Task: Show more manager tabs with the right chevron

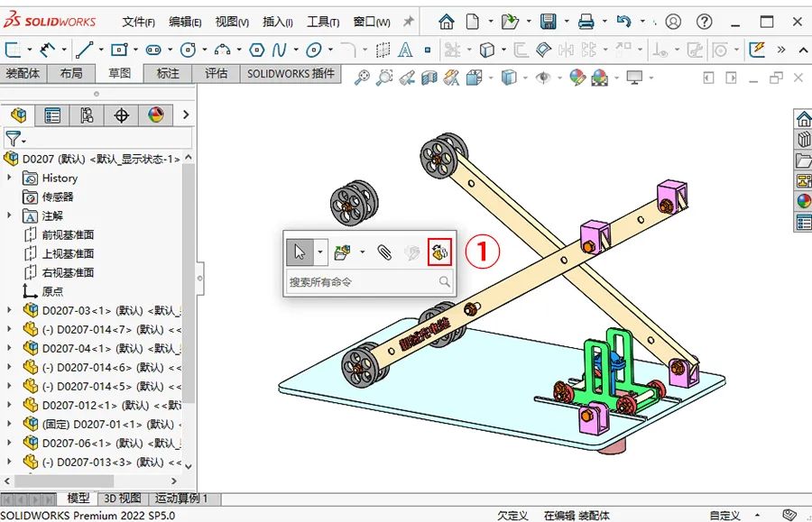Action: click(186, 114)
